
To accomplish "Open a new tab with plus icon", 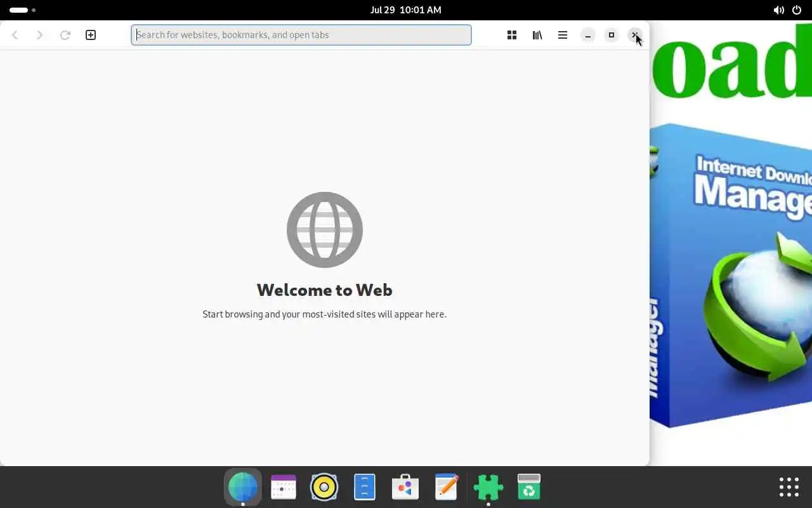I will (x=91, y=35).
